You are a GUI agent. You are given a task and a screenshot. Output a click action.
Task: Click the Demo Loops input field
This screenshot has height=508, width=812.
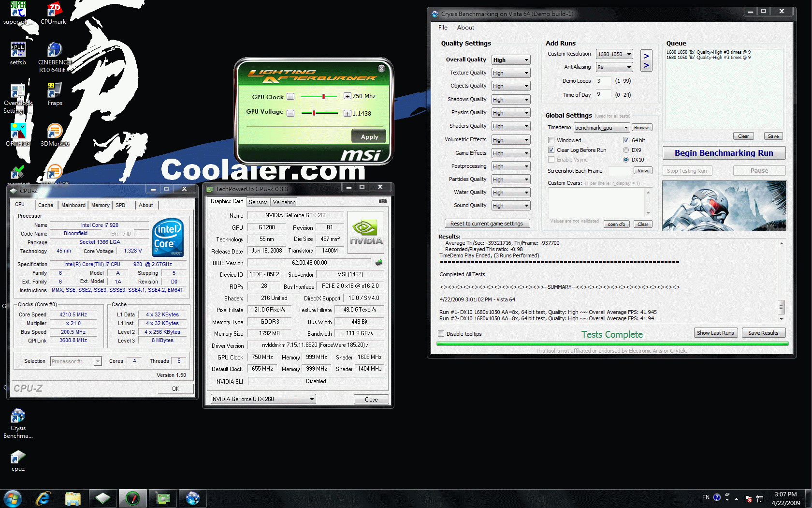tap(603, 81)
